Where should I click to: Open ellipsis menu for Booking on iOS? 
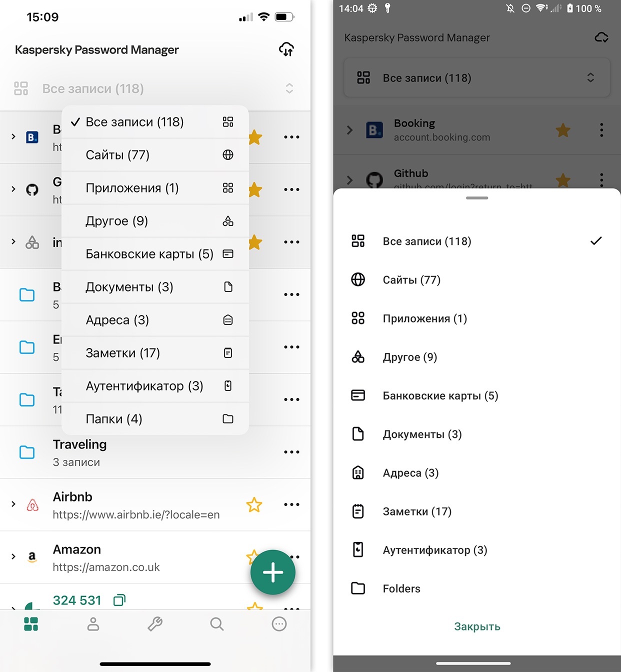tap(291, 137)
